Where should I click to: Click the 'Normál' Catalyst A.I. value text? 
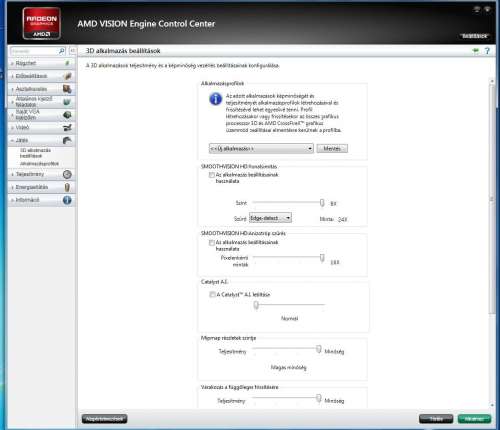pos(289,318)
